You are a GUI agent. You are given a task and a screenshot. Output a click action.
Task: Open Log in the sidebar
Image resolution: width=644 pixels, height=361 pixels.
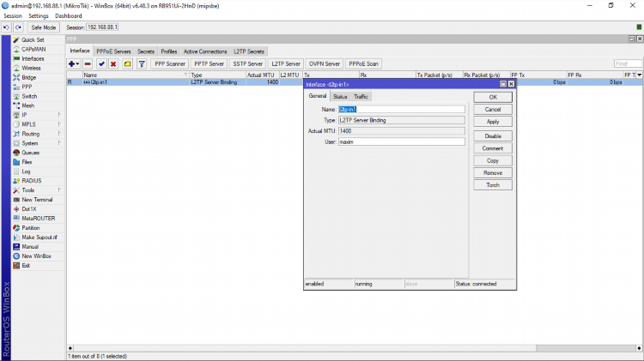click(26, 171)
